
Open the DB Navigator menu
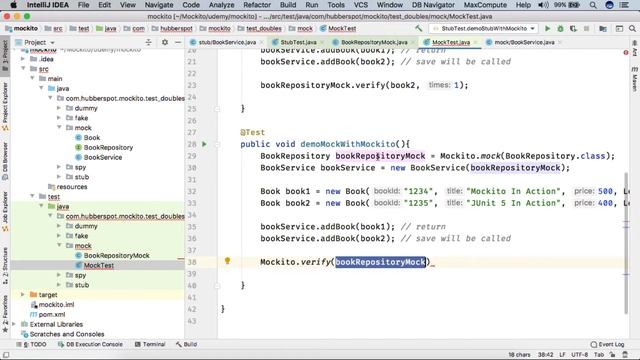click(x=433, y=5)
